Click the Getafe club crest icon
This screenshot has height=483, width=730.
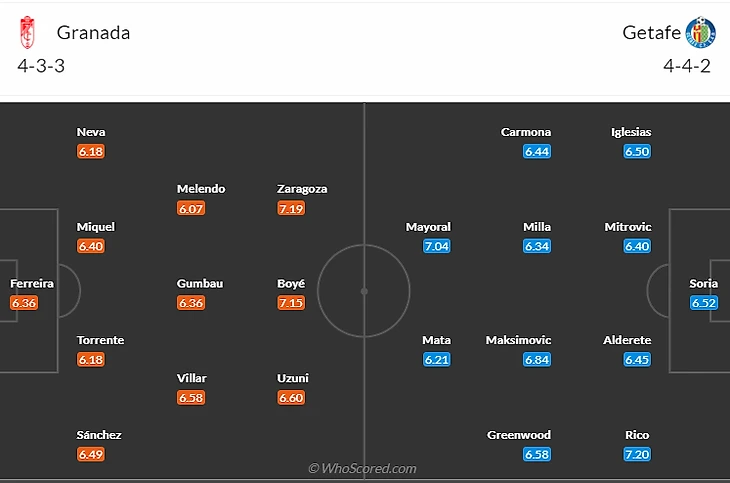(x=699, y=33)
